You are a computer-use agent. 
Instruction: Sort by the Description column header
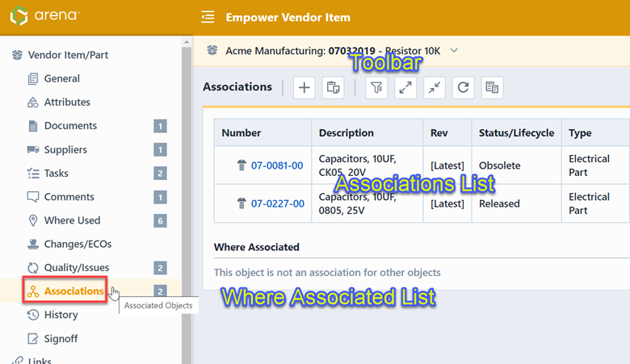[x=367, y=133]
